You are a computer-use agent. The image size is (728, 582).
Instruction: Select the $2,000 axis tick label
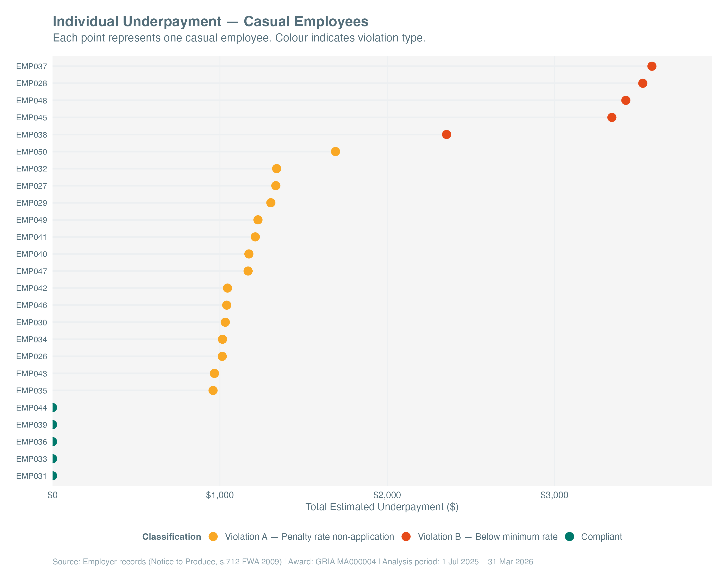(x=387, y=495)
